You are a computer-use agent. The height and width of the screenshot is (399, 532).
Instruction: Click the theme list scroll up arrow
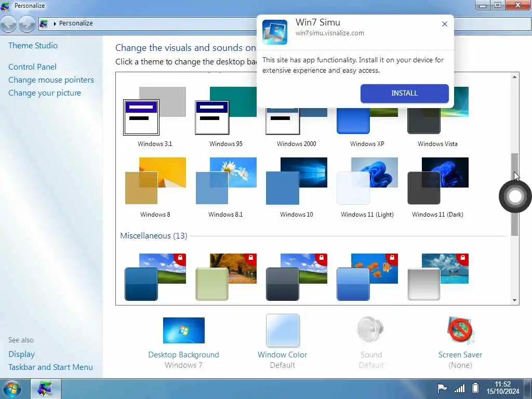pos(514,77)
